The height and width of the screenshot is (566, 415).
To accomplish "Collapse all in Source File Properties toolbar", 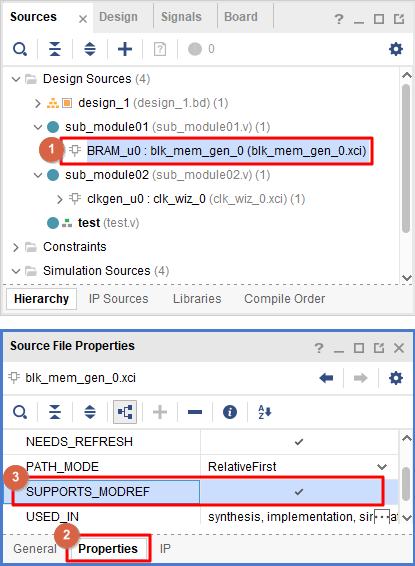I will pos(55,412).
